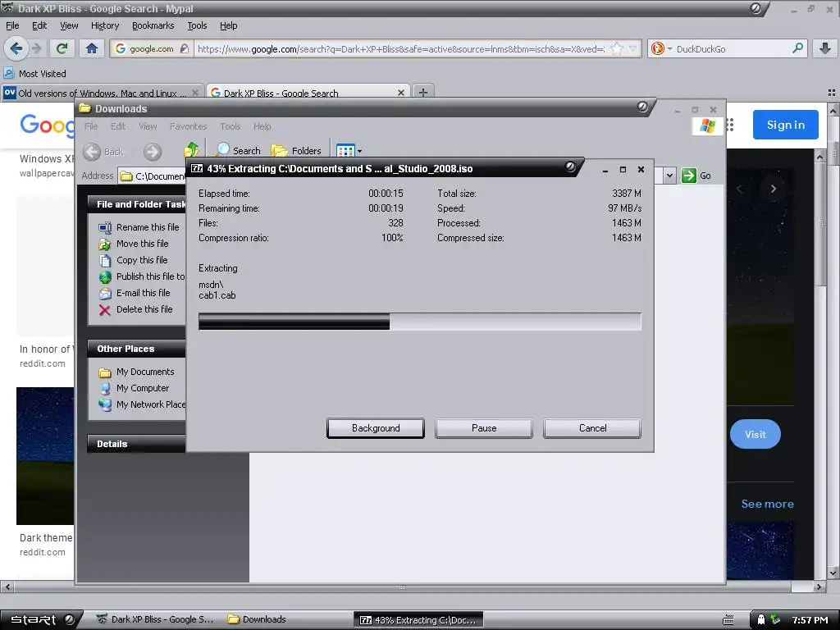Click Forward arrow in Downloads window

pyautogui.click(x=152, y=152)
